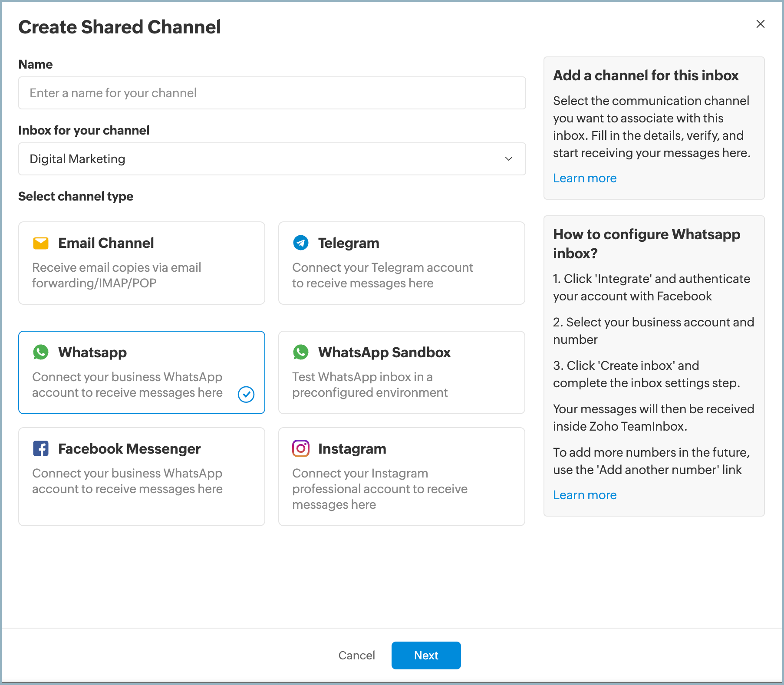Select the Instagram channel type card
This screenshot has width=784, height=685.
tap(402, 476)
